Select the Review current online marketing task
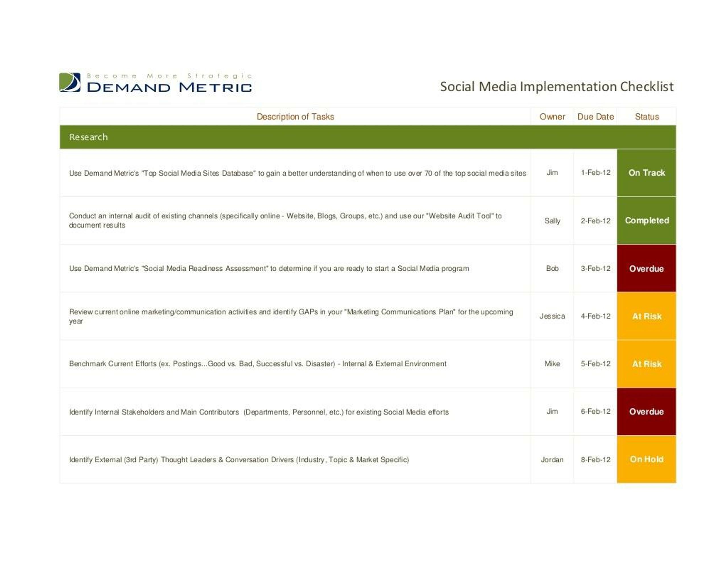Image resolution: width=728 pixels, height=563 pixels. (x=291, y=316)
